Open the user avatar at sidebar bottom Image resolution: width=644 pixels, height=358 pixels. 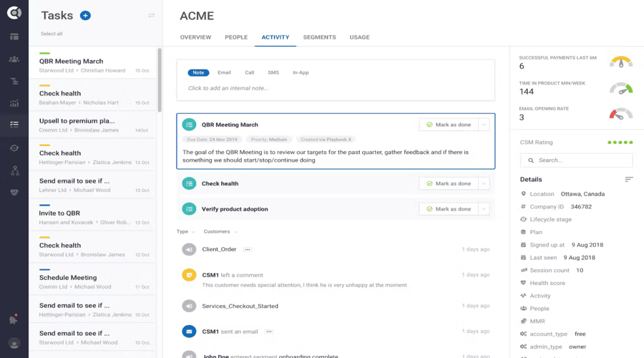(14, 344)
